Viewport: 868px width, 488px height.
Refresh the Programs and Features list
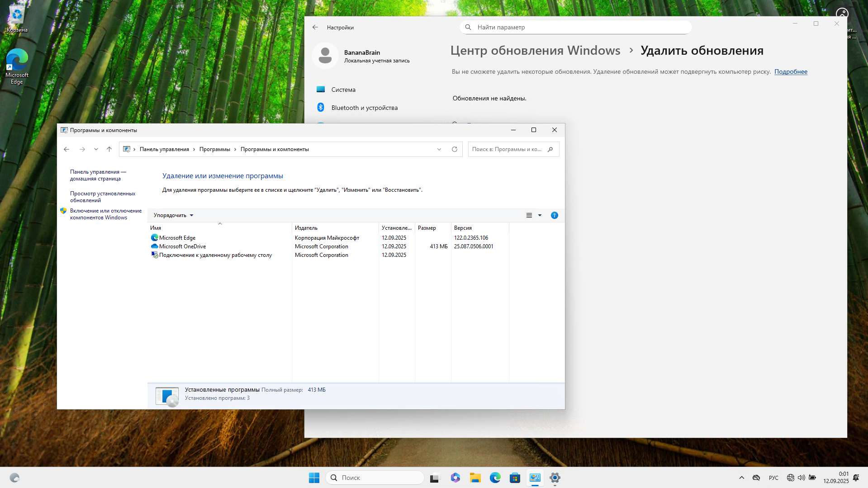[x=455, y=149]
